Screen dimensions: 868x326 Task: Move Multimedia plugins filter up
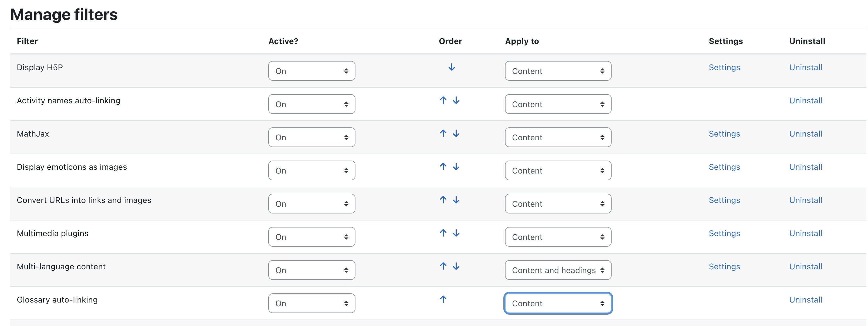(443, 233)
